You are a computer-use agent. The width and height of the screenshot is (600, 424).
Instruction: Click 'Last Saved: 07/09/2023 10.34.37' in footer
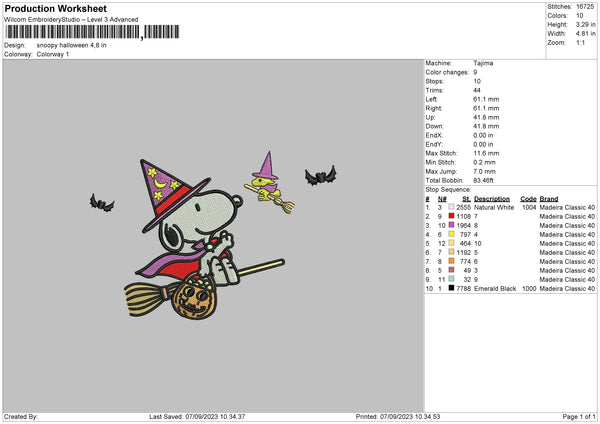tap(197, 416)
